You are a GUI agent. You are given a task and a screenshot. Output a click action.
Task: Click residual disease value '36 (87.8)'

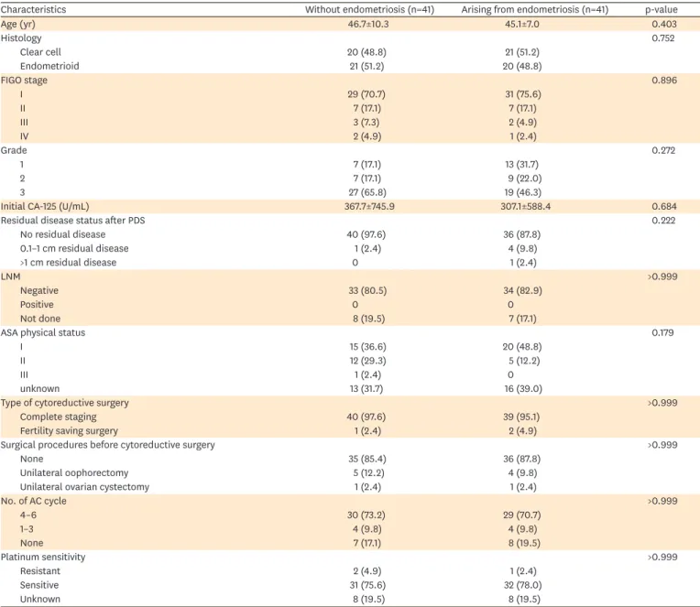(522, 234)
